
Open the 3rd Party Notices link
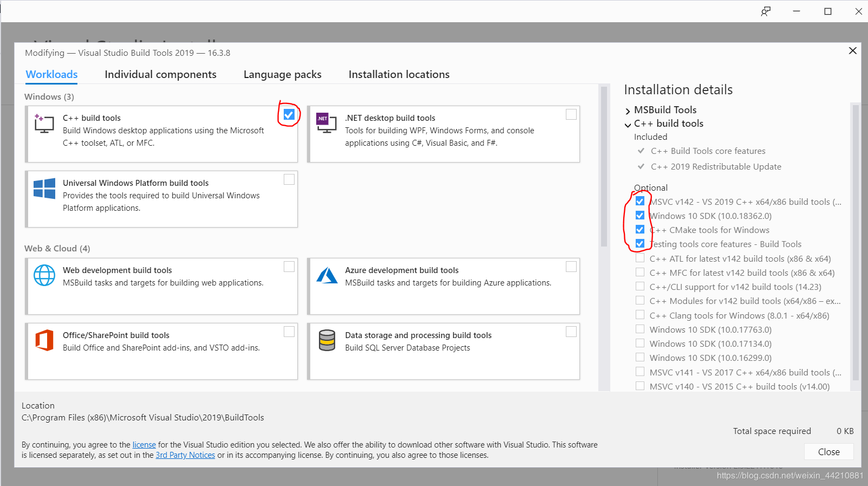click(185, 455)
